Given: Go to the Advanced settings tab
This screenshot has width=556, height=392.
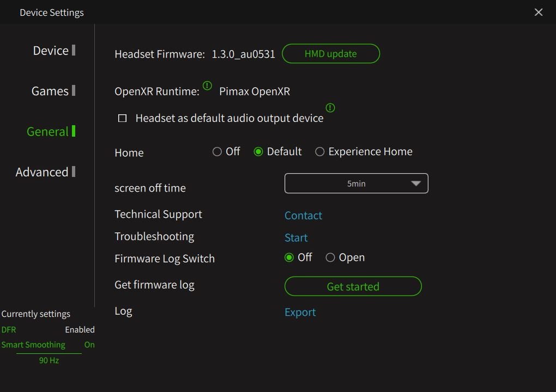Looking at the screenshot, I should click(42, 172).
